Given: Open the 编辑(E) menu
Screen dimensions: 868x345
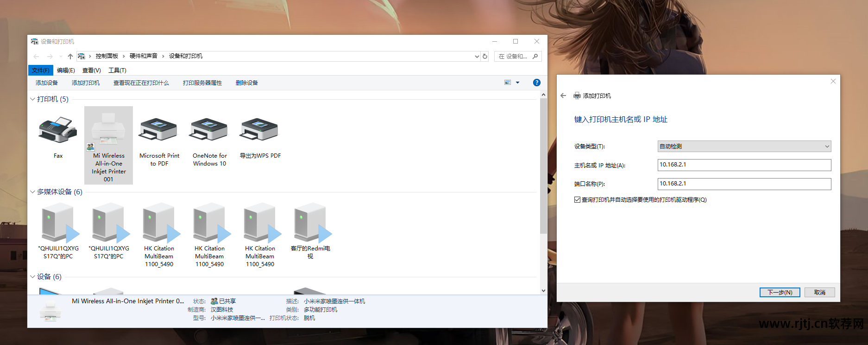Looking at the screenshot, I should tap(66, 70).
